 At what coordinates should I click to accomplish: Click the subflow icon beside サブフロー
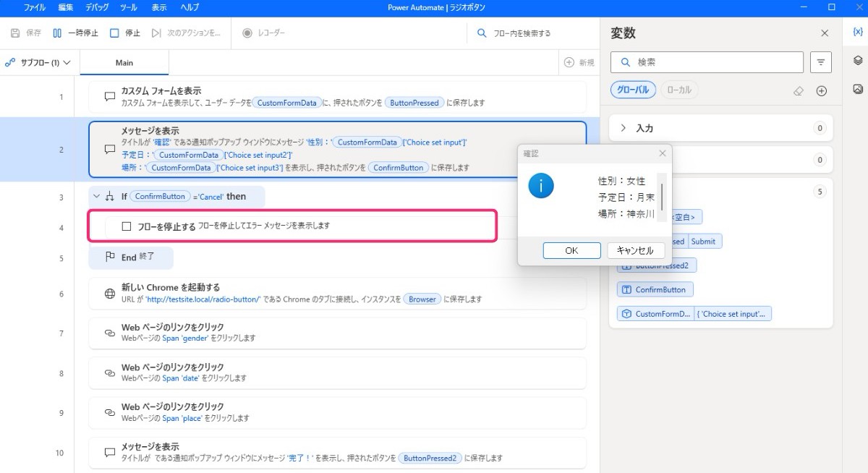[x=10, y=63]
